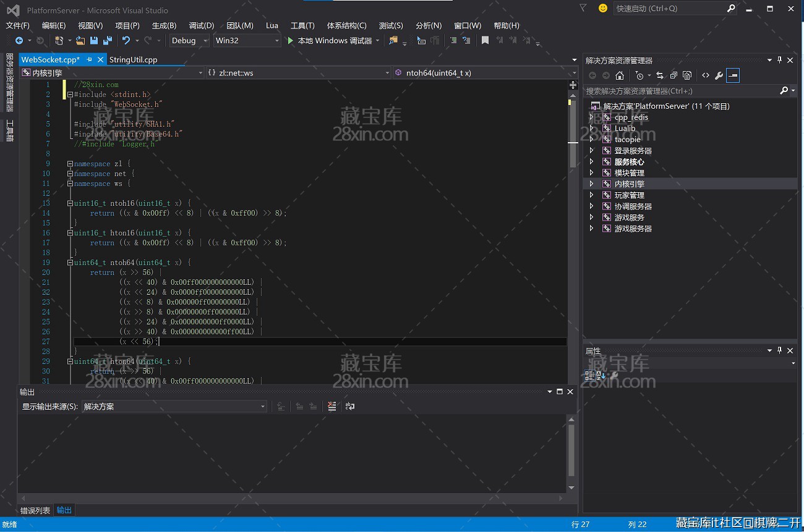Toggle auto-hide pin on Solution Explorer panel
The height and width of the screenshot is (532, 804).
tap(780, 60)
